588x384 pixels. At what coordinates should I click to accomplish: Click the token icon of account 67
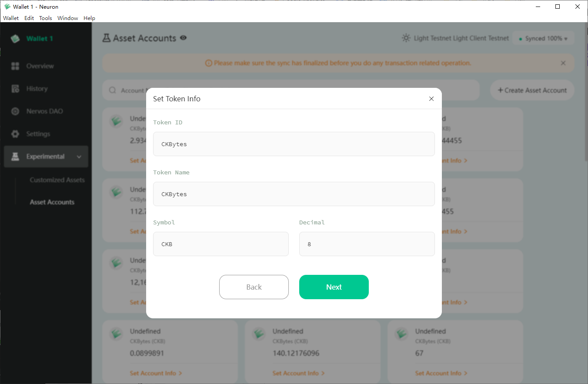click(401, 334)
